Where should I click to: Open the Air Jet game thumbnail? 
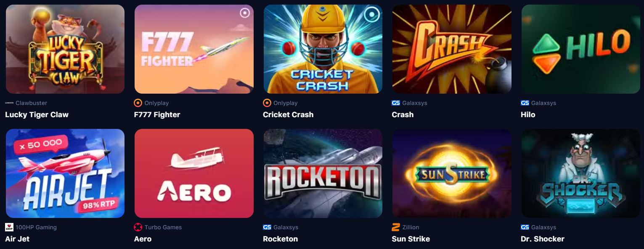coord(65,173)
